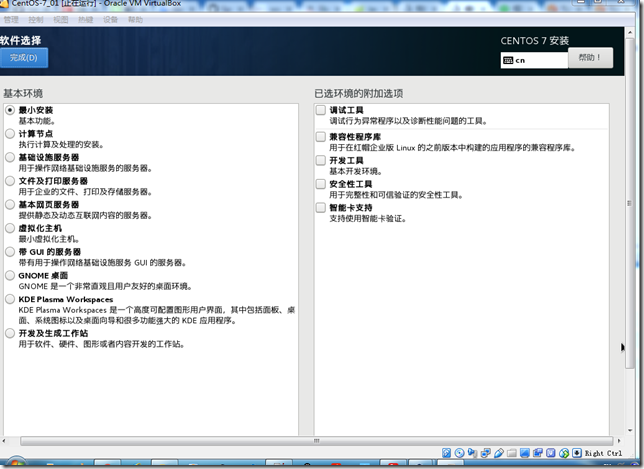This screenshot has width=644, height=469.
Task: Click the USB devices status icon
Action: click(499, 453)
